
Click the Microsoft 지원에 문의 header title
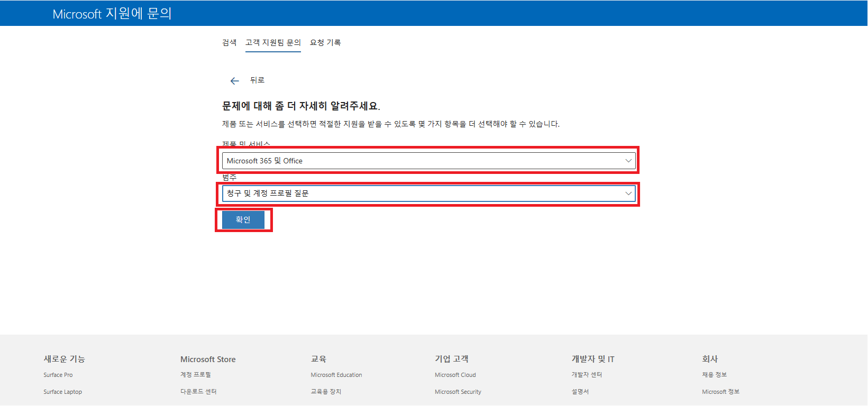(x=112, y=14)
